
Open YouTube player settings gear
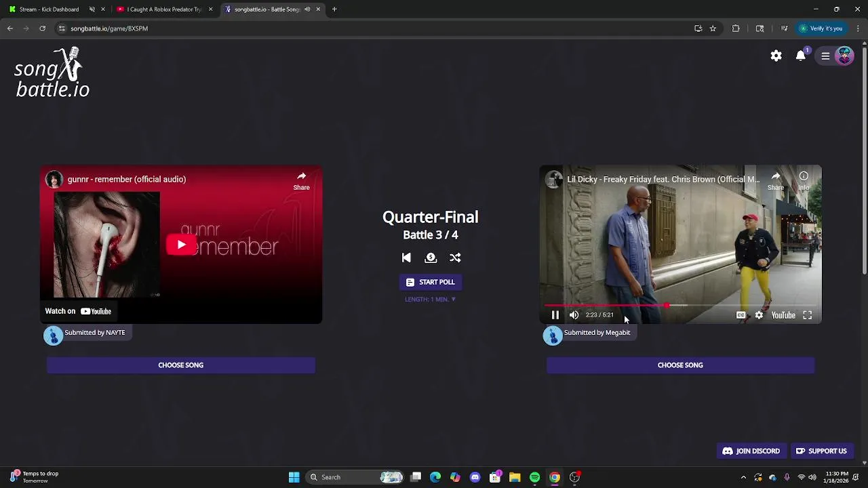(759, 315)
